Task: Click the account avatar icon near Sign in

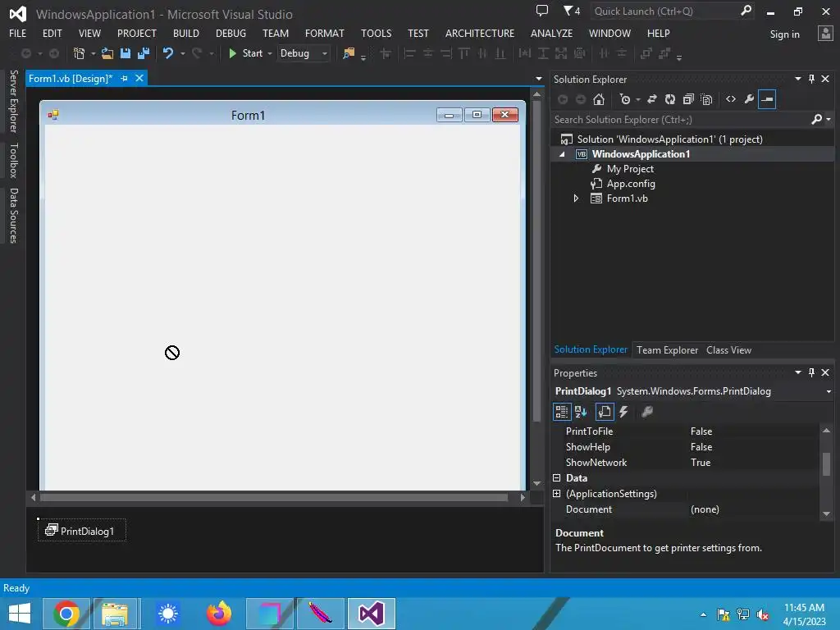Action: [825, 34]
